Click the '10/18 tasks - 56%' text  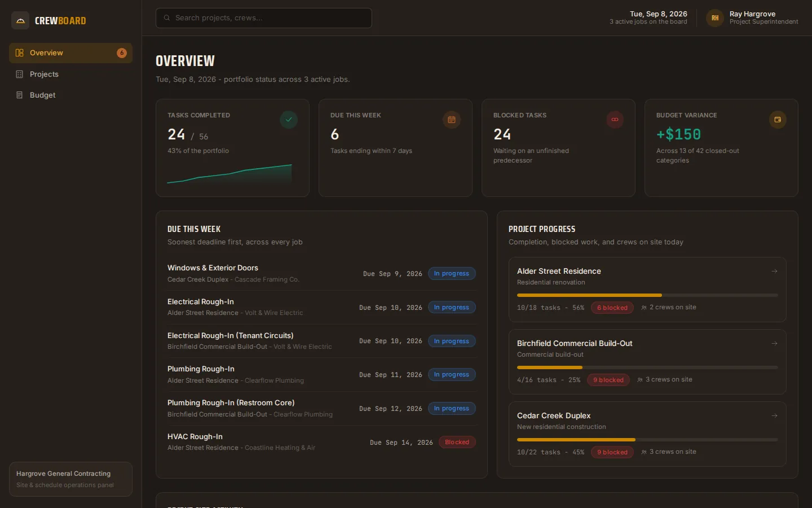click(550, 308)
